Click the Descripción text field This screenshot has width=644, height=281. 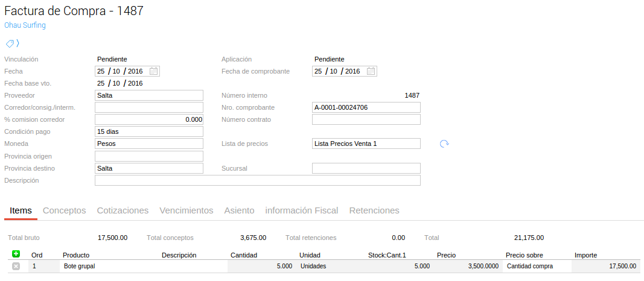[x=257, y=180]
